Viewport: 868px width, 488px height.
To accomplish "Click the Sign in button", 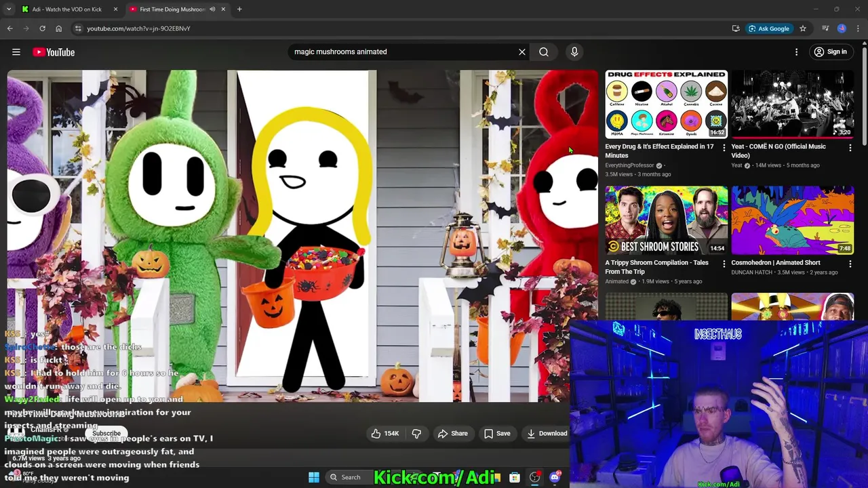I will (831, 52).
